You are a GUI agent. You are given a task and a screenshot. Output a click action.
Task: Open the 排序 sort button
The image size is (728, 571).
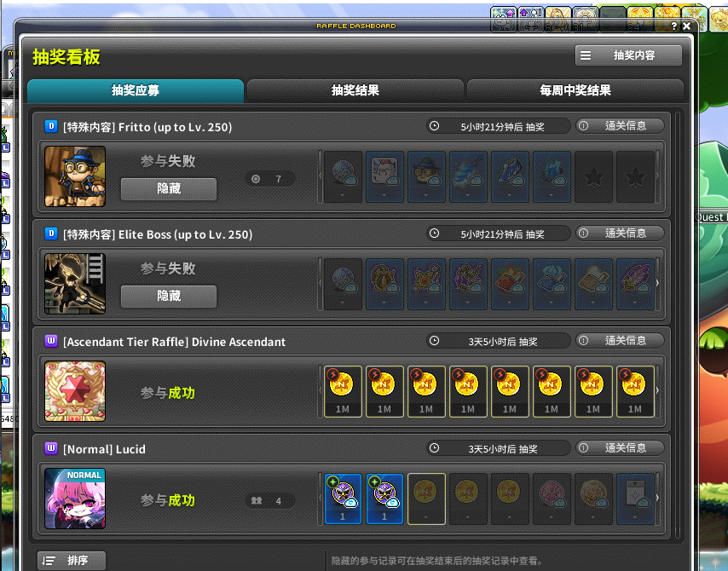point(72,561)
